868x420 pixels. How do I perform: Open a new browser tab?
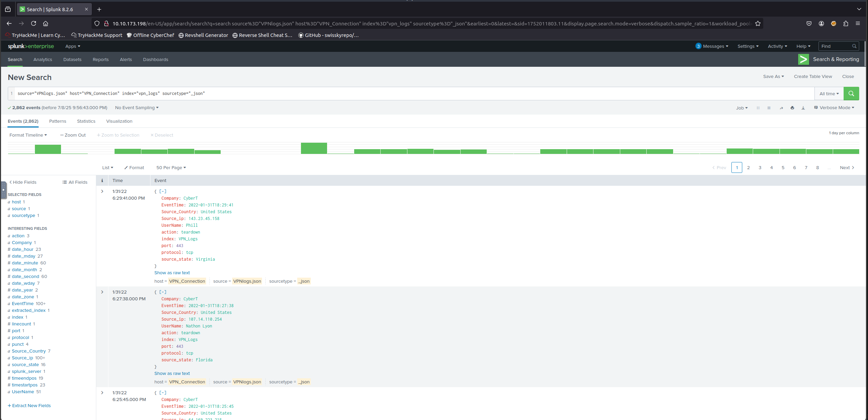[x=99, y=9]
